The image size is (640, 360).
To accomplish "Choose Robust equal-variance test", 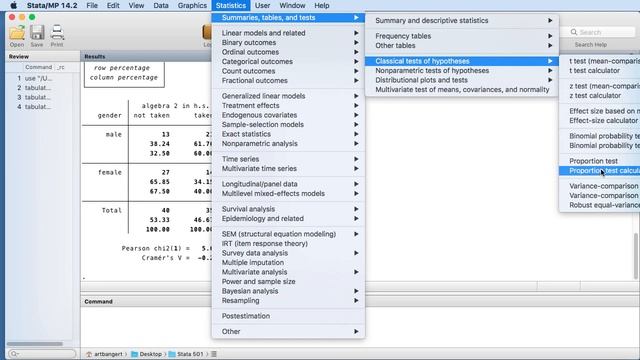I will tap(600, 205).
